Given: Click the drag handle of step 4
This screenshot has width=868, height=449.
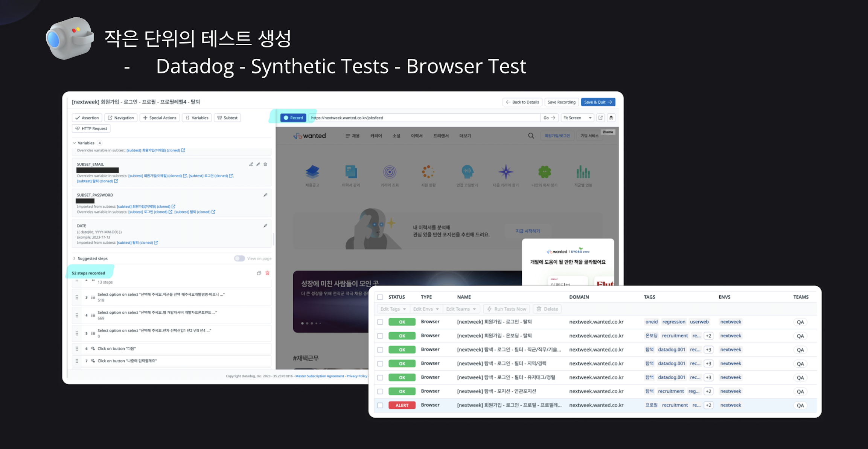Looking at the screenshot, I should coord(77,315).
